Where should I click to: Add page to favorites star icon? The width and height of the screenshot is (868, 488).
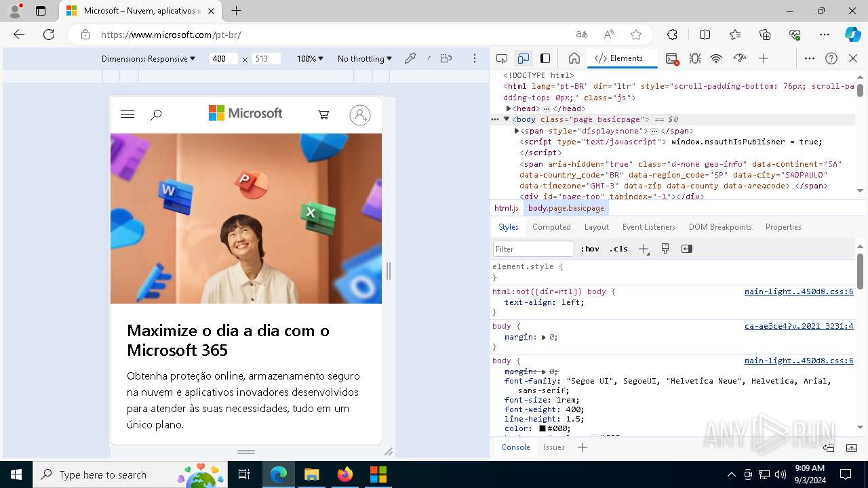pyautogui.click(x=635, y=35)
